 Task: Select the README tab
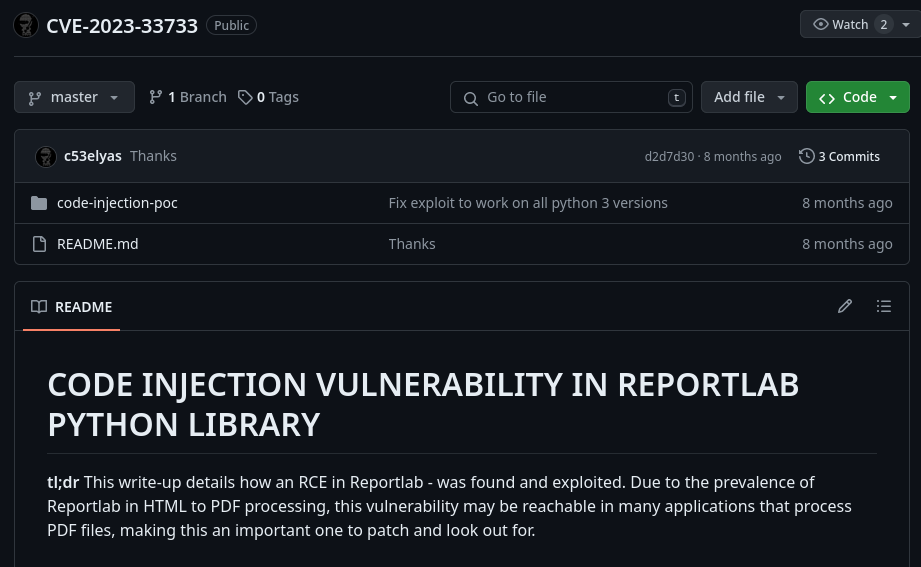coord(72,307)
